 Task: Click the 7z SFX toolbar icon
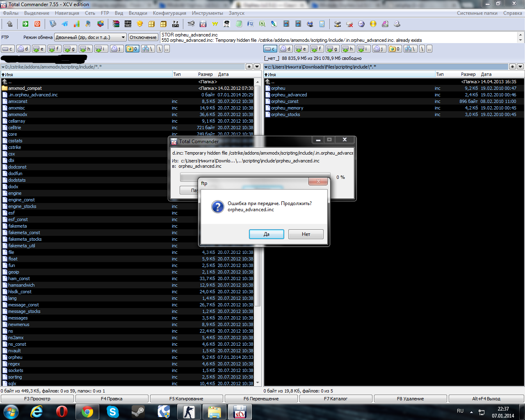[x=176, y=24]
